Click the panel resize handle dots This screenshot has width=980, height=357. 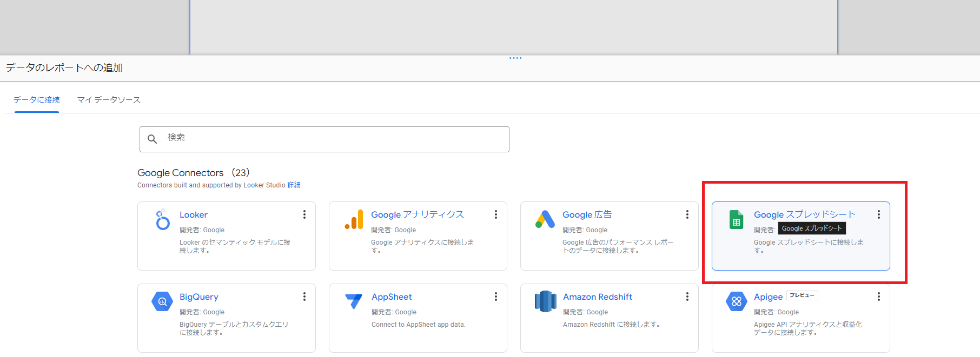tap(515, 58)
